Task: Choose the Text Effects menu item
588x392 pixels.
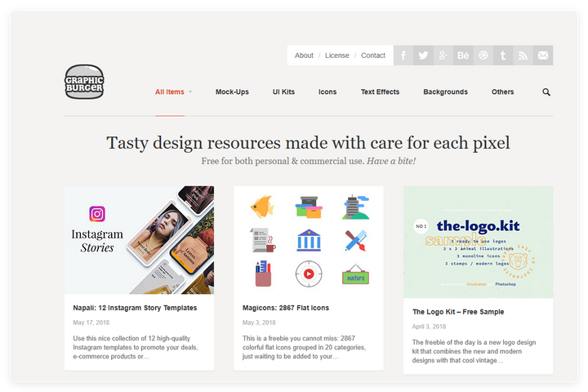Action: (x=380, y=92)
